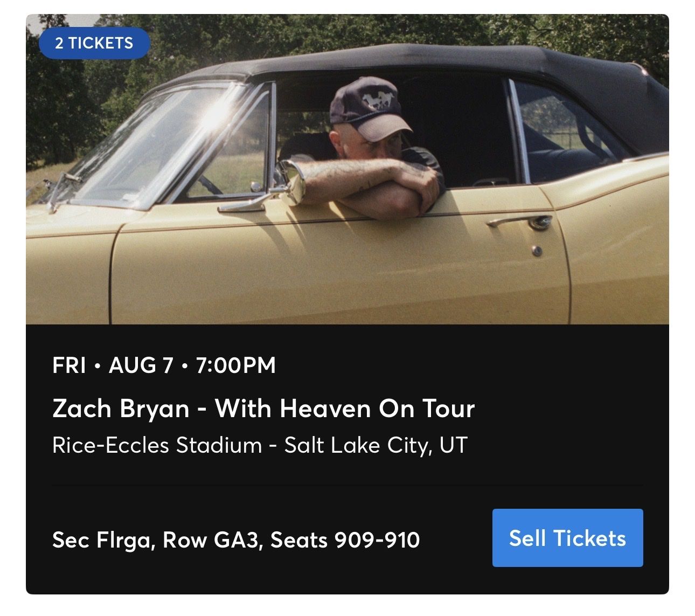Select the Rice-Eccles Stadium venue text
Viewport: 695px width, 616px height.
click(x=157, y=445)
